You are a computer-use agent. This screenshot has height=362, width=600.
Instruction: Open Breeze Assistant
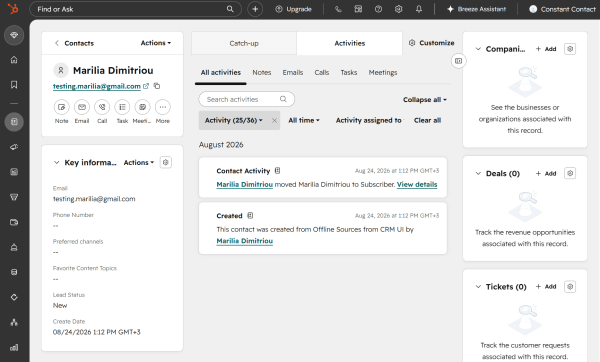tap(476, 9)
